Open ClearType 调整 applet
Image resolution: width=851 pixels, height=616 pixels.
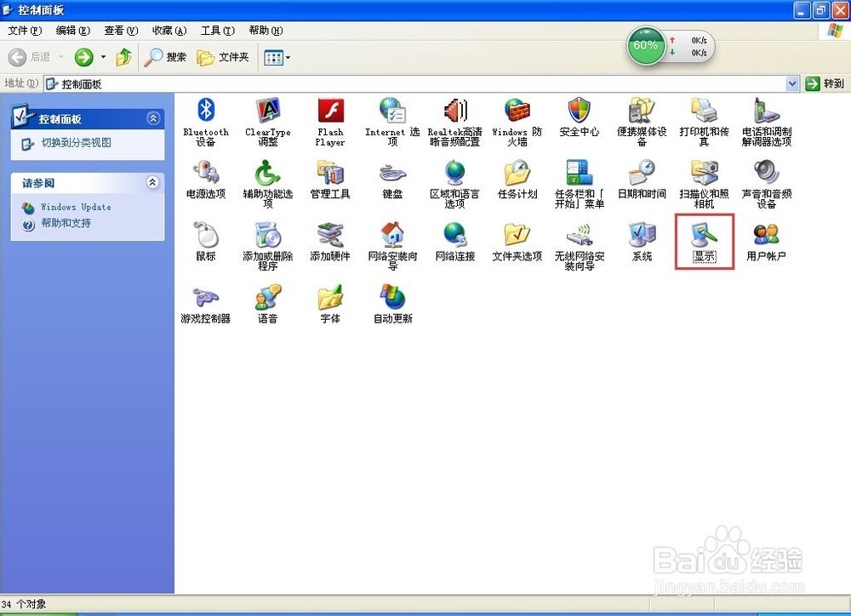pos(267,122)
